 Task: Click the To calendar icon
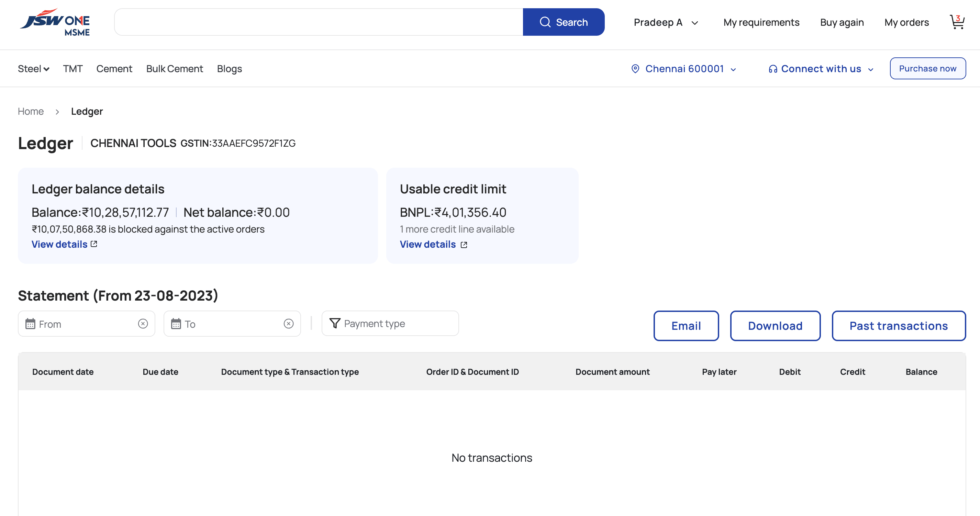(176, 324)
